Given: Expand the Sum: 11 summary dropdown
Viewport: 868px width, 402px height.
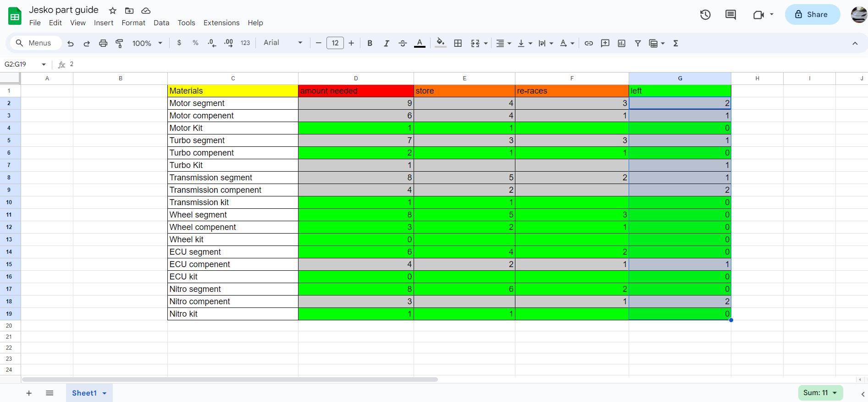Looking at the screenshot, I should coord(820,393).
